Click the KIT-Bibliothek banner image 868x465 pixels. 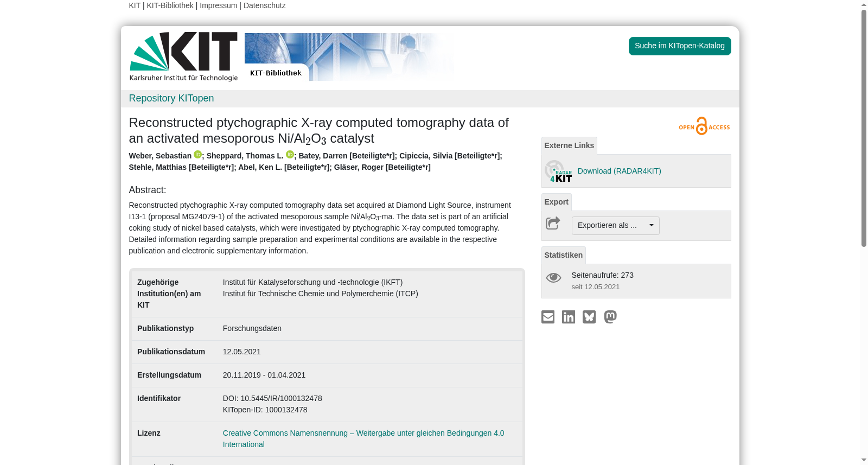click(350, 57)
